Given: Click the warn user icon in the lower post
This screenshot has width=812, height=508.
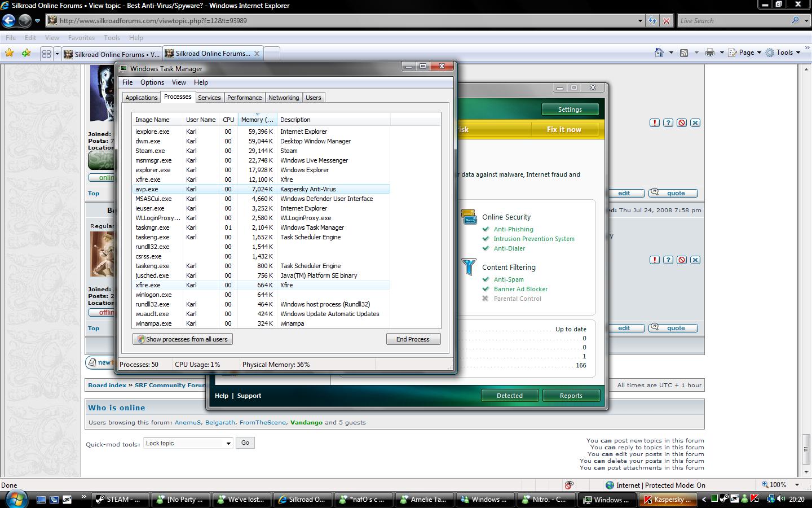Looking at the screenshot, I should [682, 260].
